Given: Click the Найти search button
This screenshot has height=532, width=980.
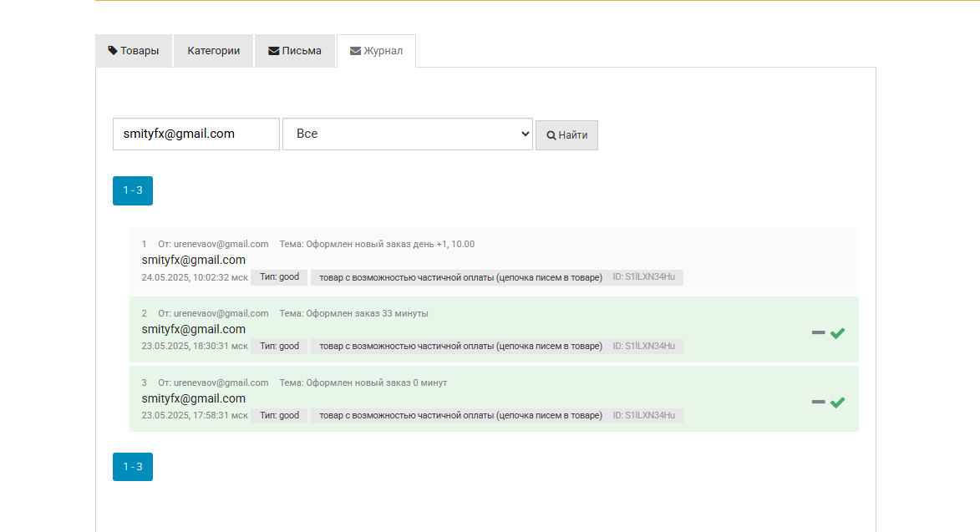Looking at the screenshot, I should pos(567,134).
